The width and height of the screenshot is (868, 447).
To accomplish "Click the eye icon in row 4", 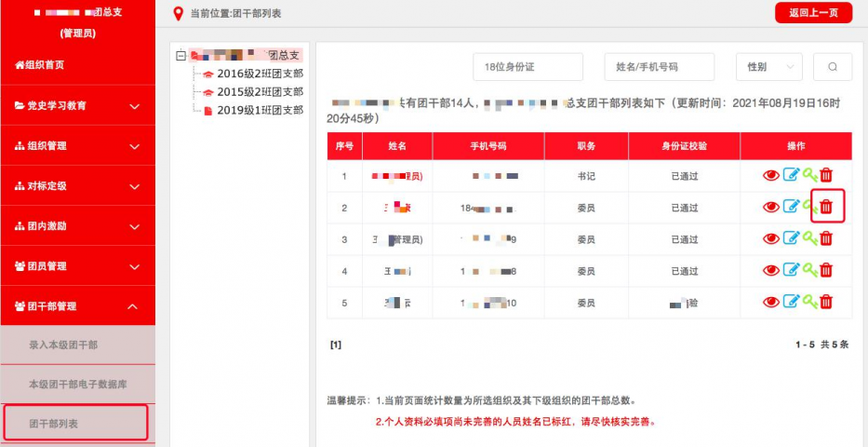I will 770,270.
